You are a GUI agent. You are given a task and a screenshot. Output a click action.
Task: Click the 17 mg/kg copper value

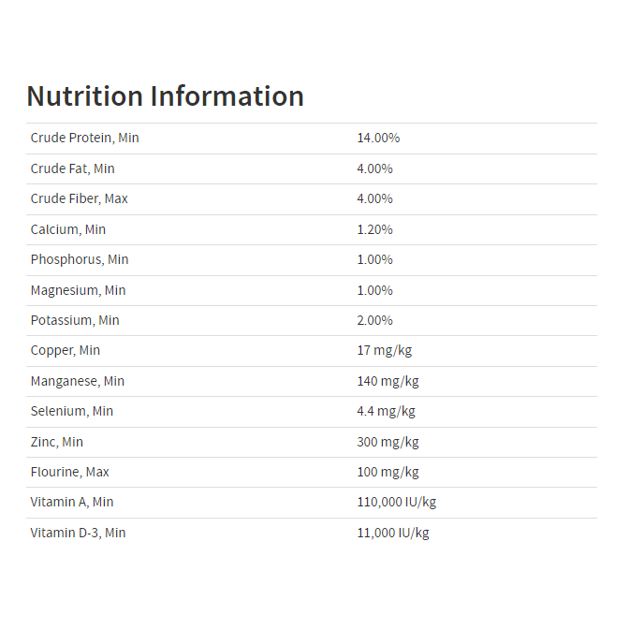coord(384,350)
